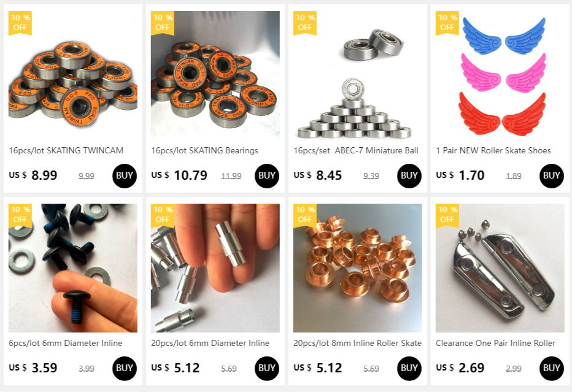Open the chrome skate buckle plates image
The height and width of the screenshot is (392, 572).
tap(500, 267)
